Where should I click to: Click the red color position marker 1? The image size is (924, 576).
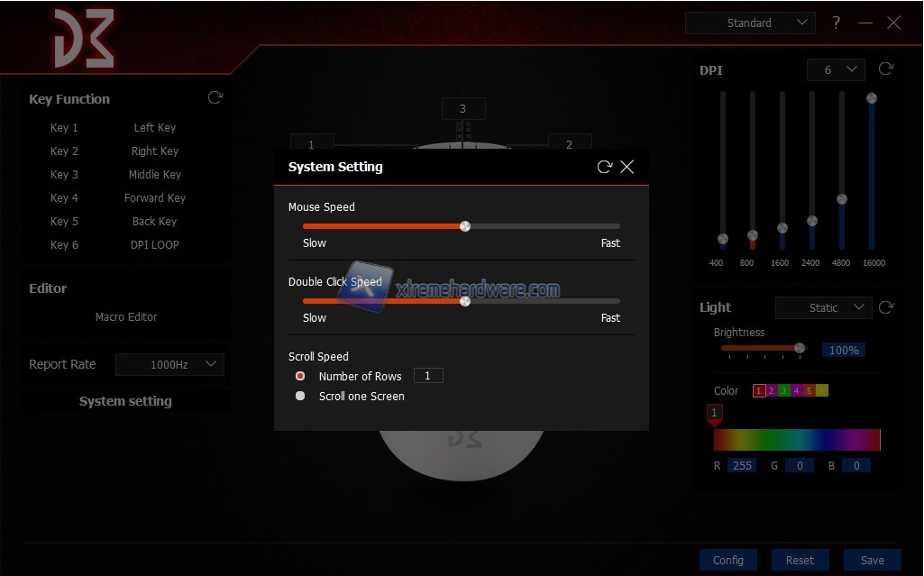pyautogui.click(x=714, y=414)
